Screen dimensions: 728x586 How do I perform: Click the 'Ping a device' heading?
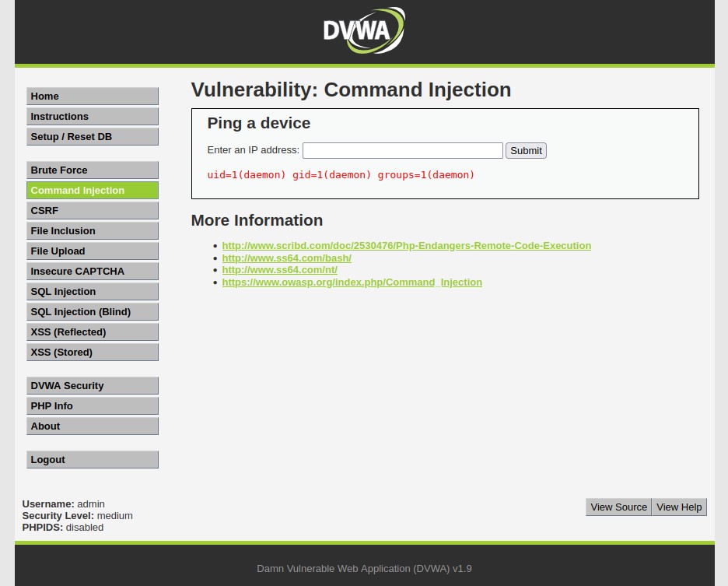(x=258, y=123)
